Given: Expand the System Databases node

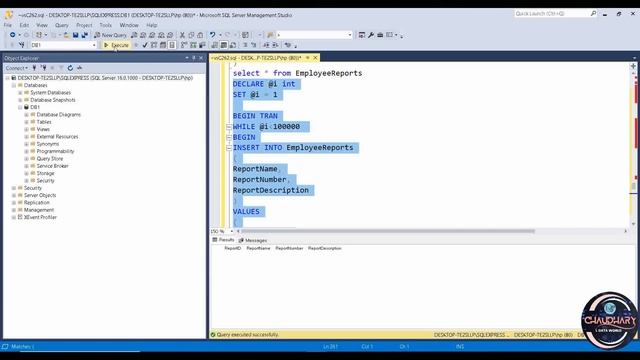Looking at the screenshot, I should click(x=20, y=93).
